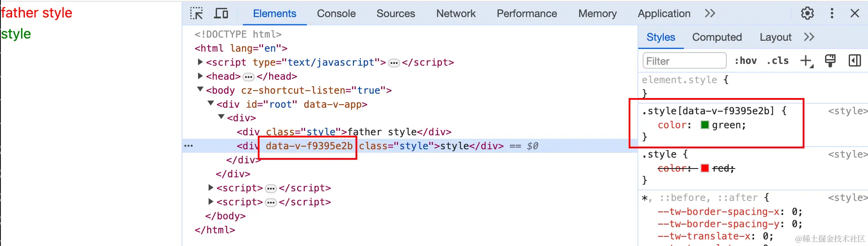The height and width of the screenshot is (246, 868).
Task: Open style source link of *, ::before rule
Action: click(847, 197)
